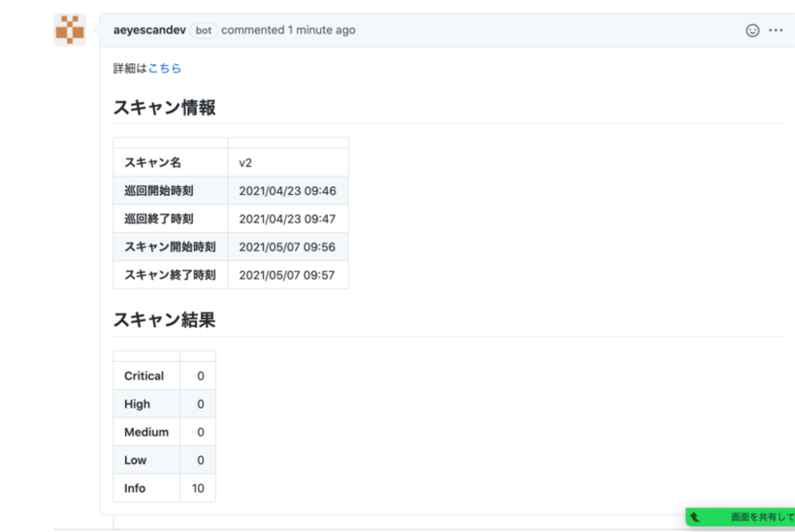Select the value 2021/05/07 09:57

(287, 275)
